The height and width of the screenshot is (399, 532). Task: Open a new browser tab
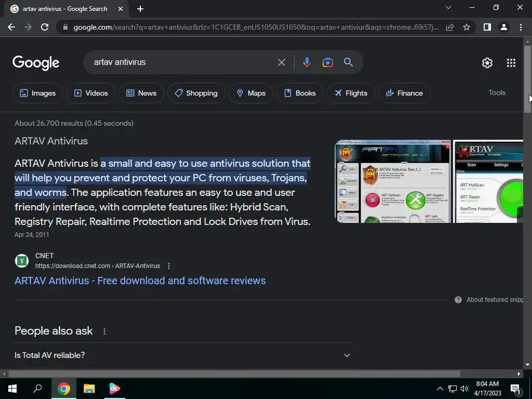click(x=140, y=9)
